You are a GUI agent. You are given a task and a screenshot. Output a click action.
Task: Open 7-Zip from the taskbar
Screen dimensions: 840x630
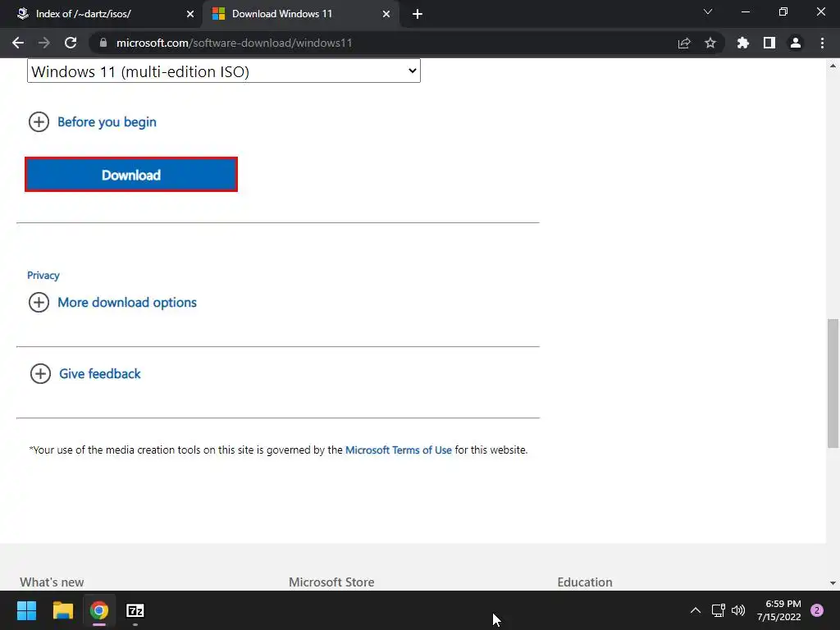coord(135,610)
